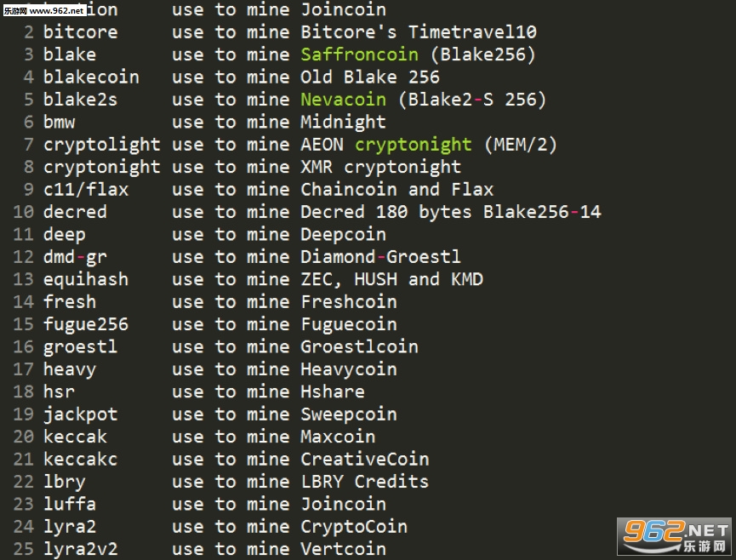736x560 pixels.
Task: Click the c11/flax algorithm name
Action: point(86,190)
